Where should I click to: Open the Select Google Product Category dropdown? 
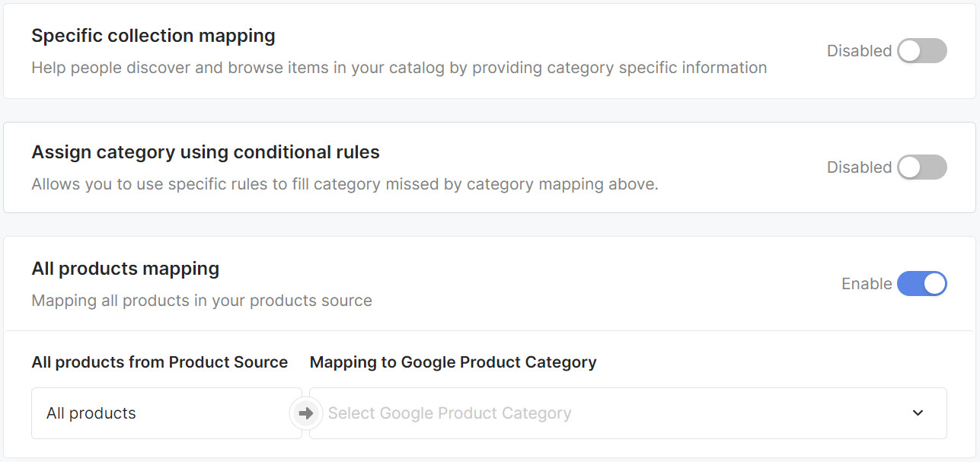click(627, 413)
